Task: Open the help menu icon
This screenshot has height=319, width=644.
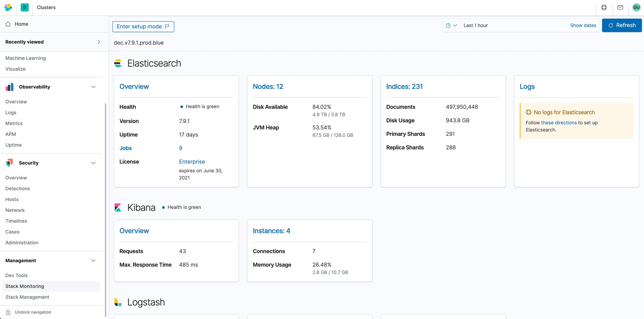Action: tap(604, 8)
